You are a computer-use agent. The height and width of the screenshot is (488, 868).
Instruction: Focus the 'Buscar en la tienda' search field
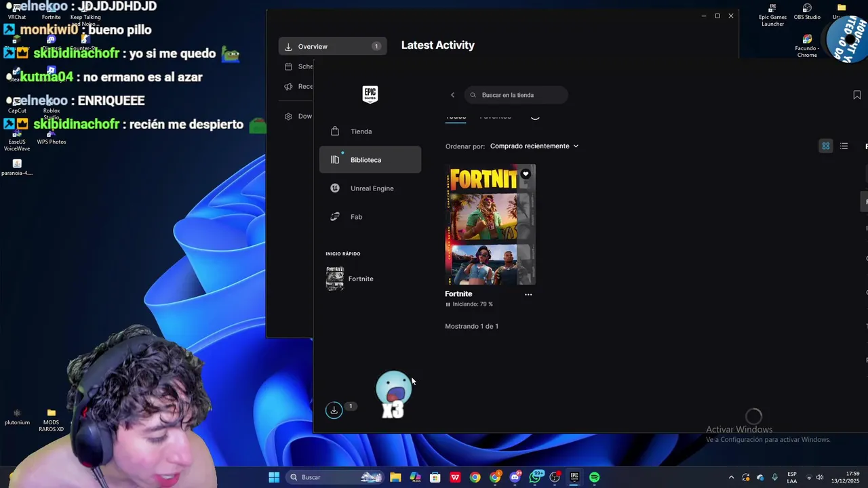516,95
